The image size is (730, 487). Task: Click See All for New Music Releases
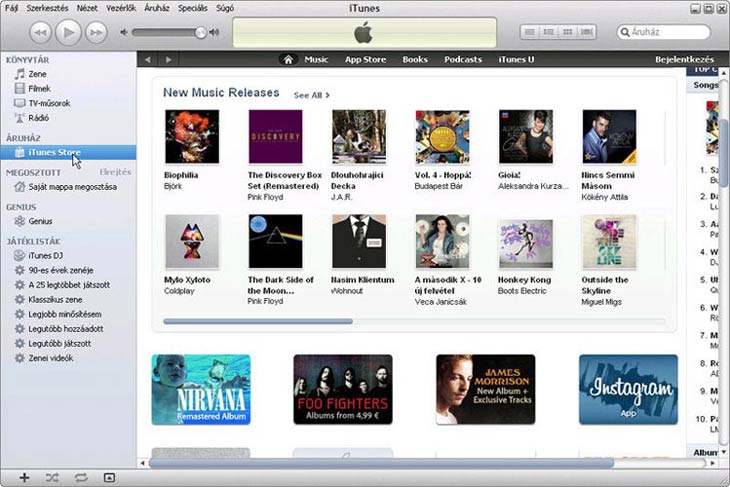point(311,95)
